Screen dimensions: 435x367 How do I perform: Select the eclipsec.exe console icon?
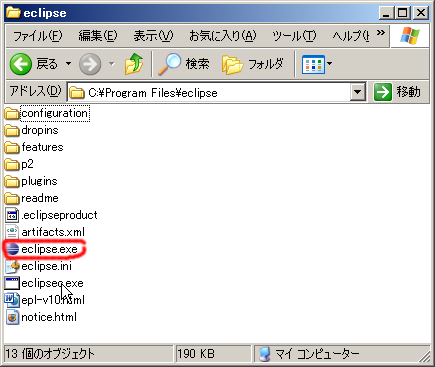coord(12,283)
